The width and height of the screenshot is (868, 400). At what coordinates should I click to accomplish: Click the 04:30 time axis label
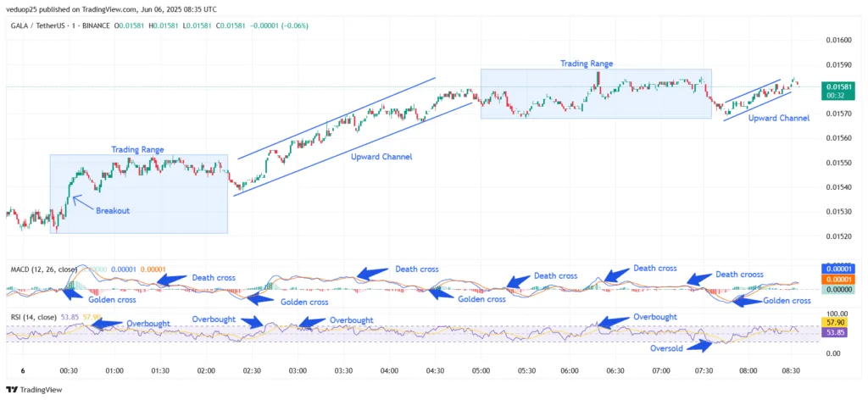pos(435,370)
